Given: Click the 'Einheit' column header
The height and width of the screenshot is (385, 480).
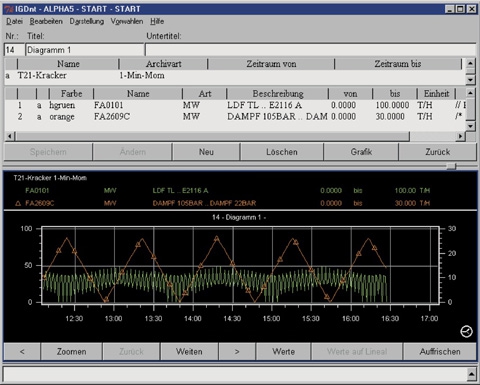Looking at the screenshot, I should click(x=436, y=94).
